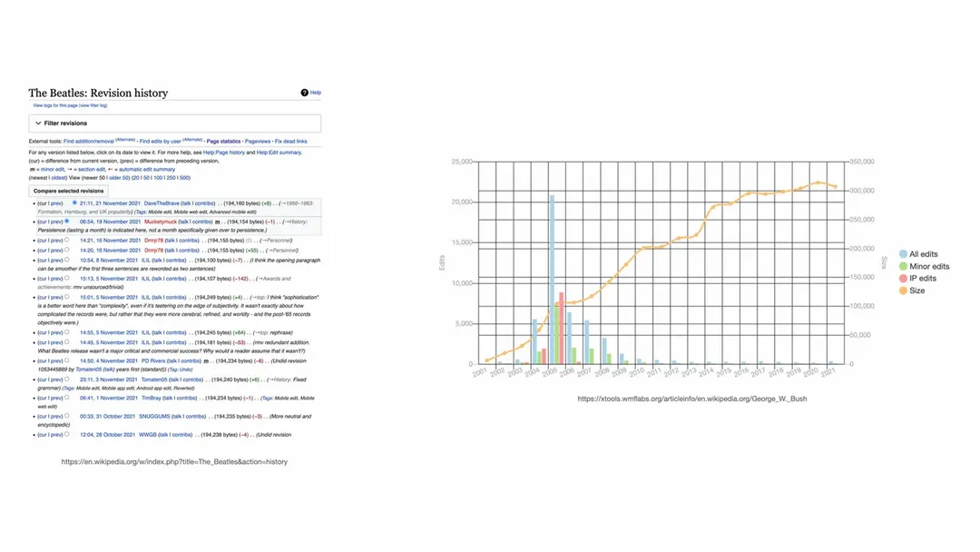Open the 06:41, 1 November 2021 revision
Viewport: 980px width, 552px height.
109,399
